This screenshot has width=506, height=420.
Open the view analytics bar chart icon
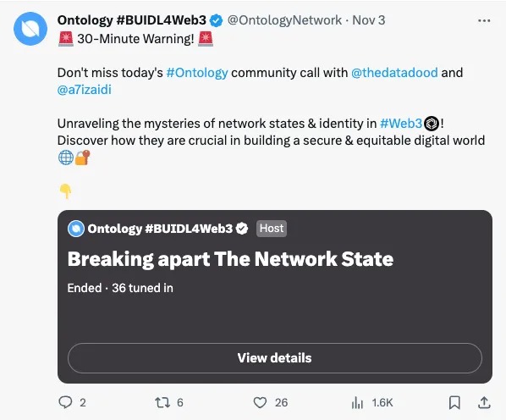[357, 402]
